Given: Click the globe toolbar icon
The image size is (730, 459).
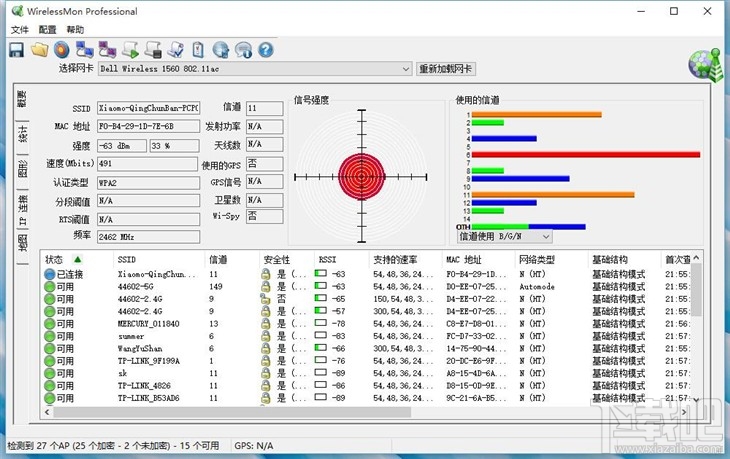Looking at the screenshot, I should click(221, 50).
